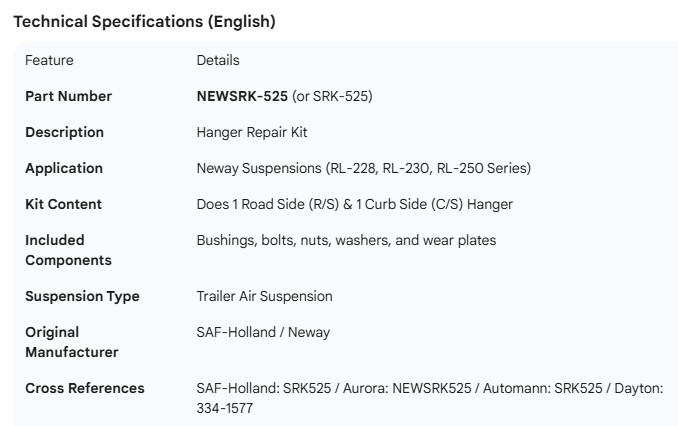
Task: Select the Original Manufacturer row label
Action: pyautogui.click(x=72, y=342)
